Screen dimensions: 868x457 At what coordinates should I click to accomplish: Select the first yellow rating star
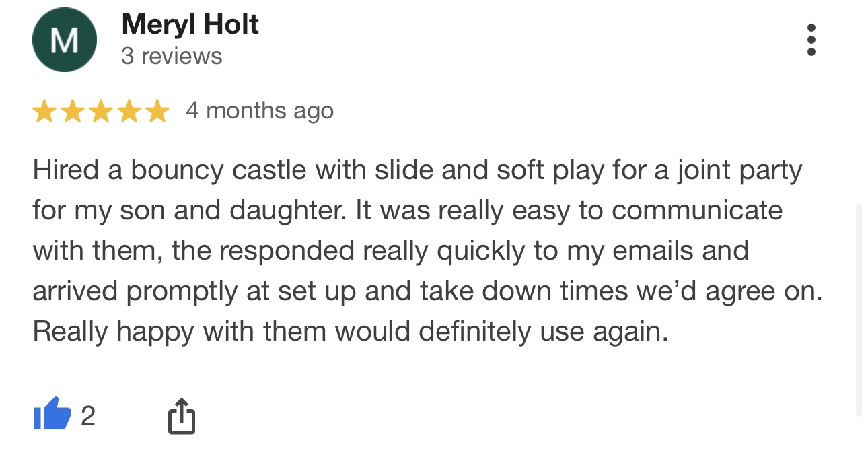[x=44, y=111]
